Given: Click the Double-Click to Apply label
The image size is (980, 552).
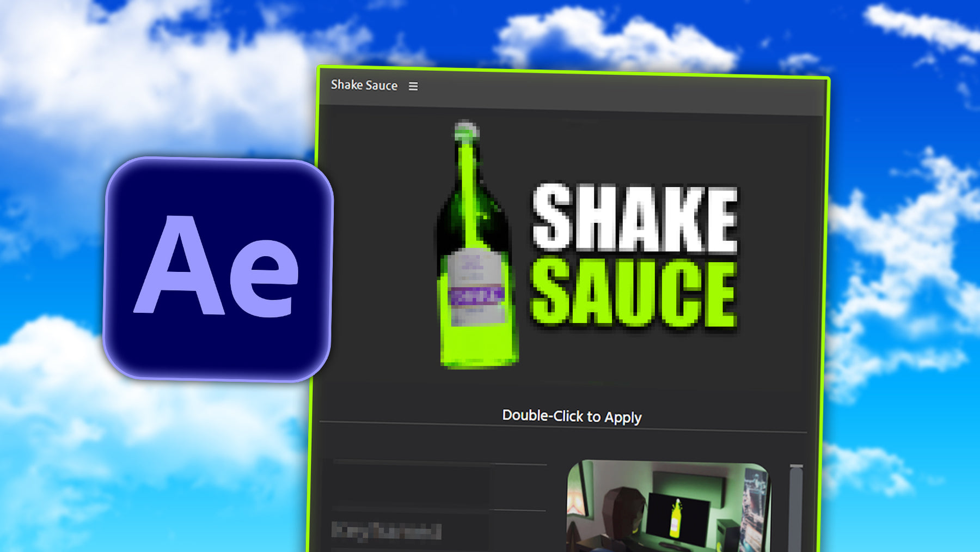Looking at the screenshot, I should (572, 416).
